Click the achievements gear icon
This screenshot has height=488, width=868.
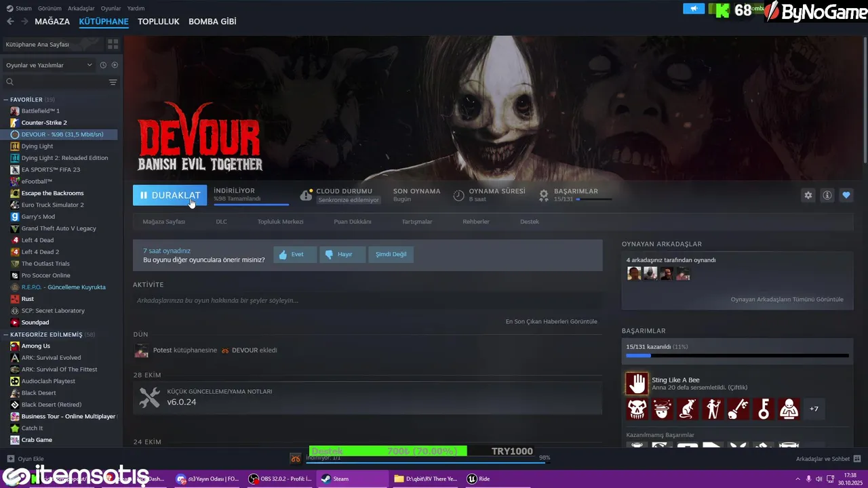[544, 195]
